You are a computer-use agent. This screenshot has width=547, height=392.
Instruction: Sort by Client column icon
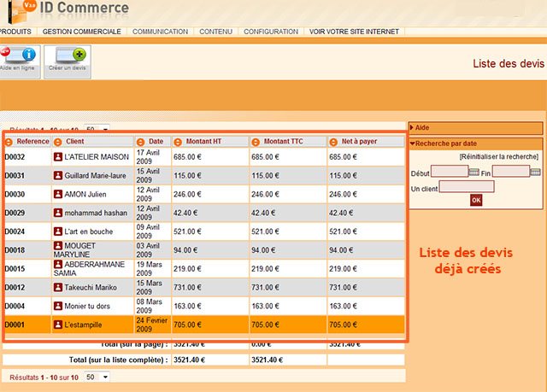click(58, 142)
